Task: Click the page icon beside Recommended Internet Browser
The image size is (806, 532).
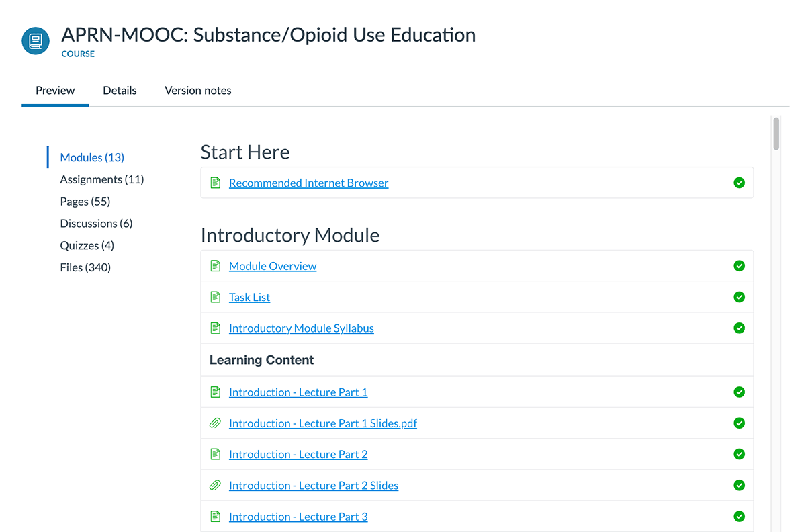Action: click(215, 182)
